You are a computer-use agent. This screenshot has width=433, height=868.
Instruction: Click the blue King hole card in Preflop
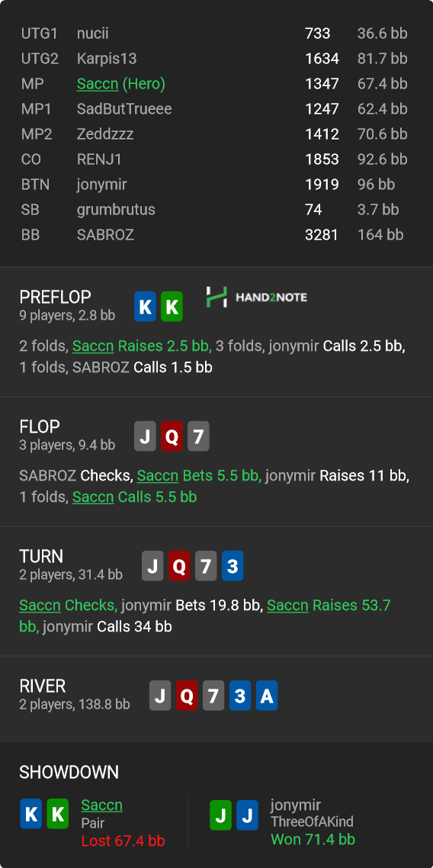click(145, 307)
